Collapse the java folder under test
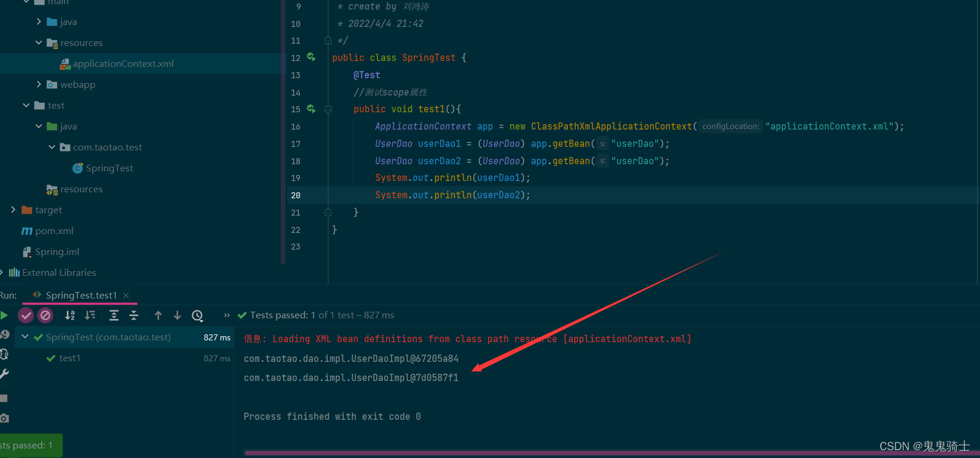The image size is (980, 458). click(39, 126)
